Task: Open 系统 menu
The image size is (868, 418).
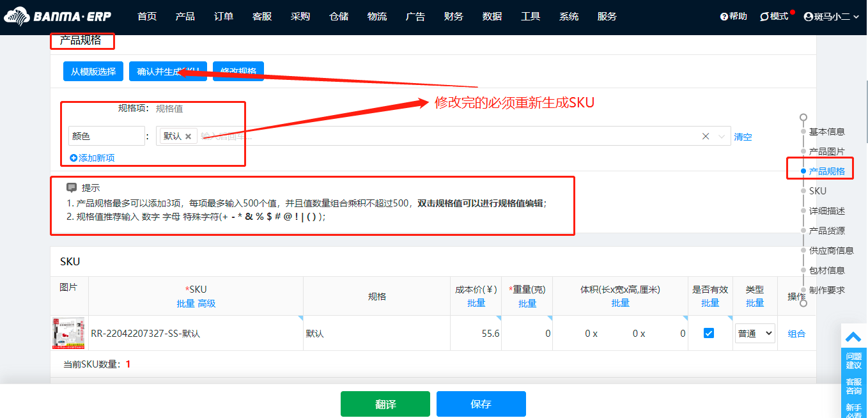Action: tap(569, 17)
